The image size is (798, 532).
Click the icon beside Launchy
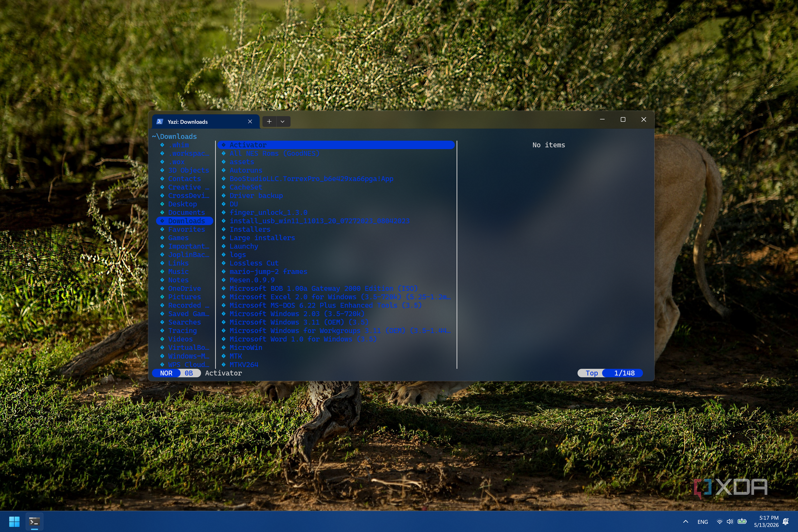(x=223, y=246)
